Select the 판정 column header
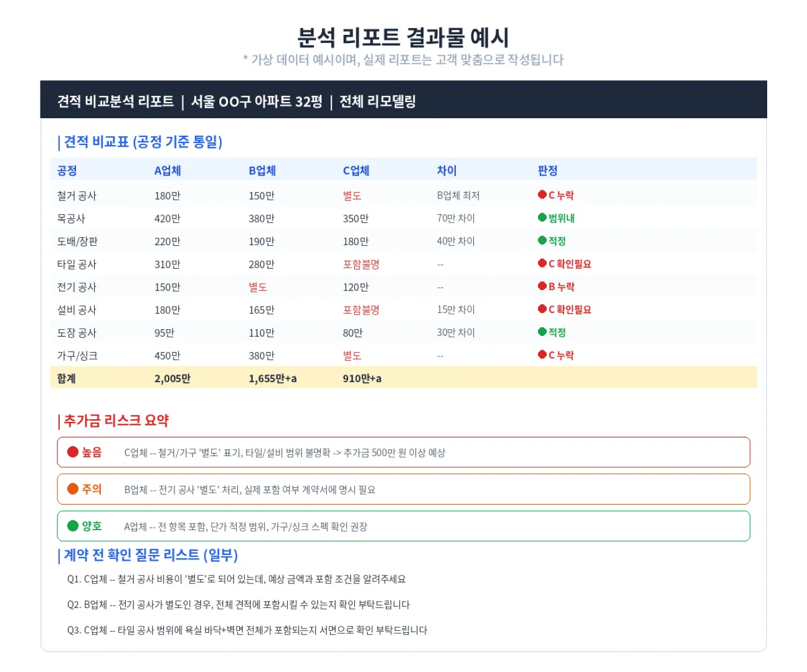This screenshot has width=807, height=672. [548, 170]
